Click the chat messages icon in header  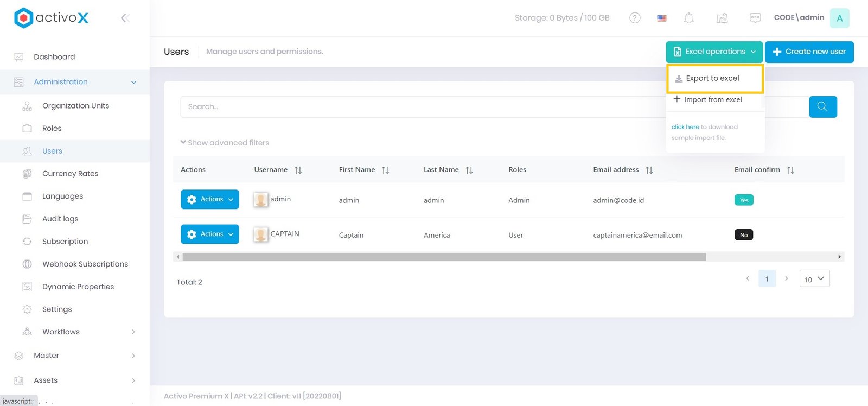click(x=755, y=18)
